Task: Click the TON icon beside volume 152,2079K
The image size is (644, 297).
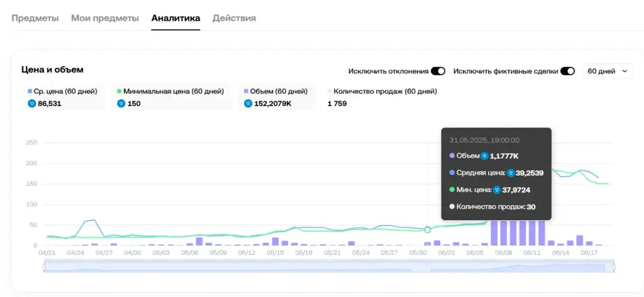Action: [x=248, y=104]
